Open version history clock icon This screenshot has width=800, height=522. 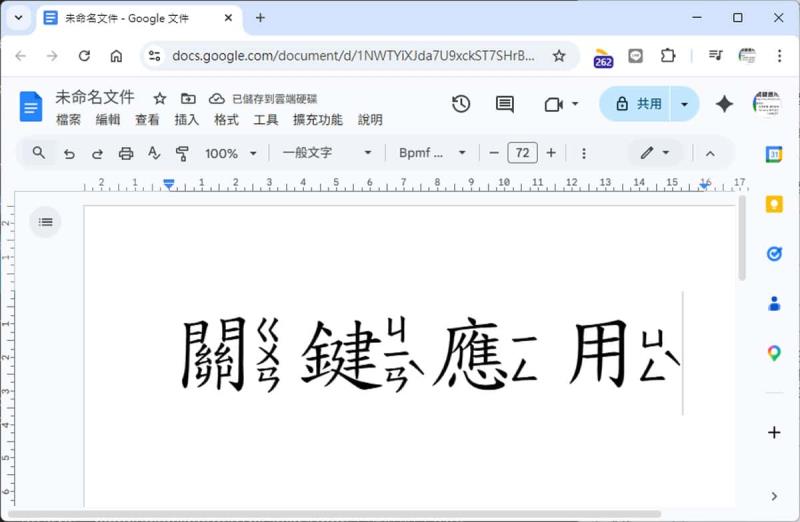[461, 104]
